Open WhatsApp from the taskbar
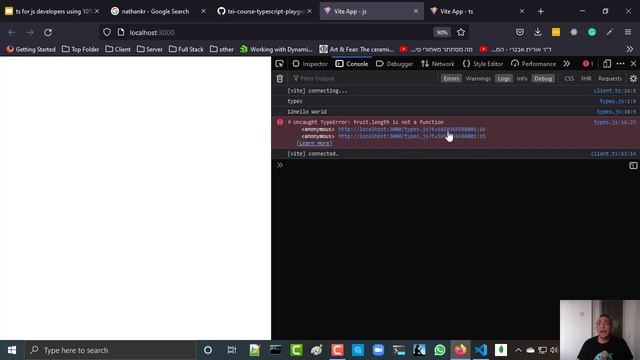640x360 pixels. (x=440, y=350)
